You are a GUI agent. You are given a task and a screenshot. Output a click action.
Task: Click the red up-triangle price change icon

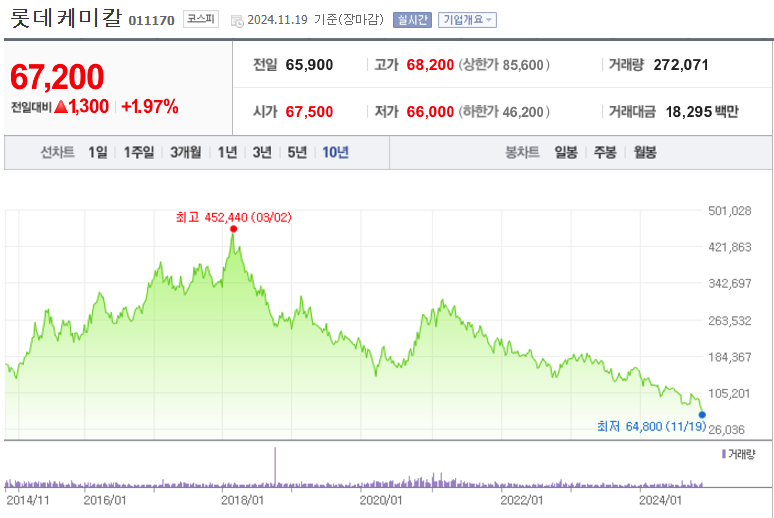tap(61, 106)
